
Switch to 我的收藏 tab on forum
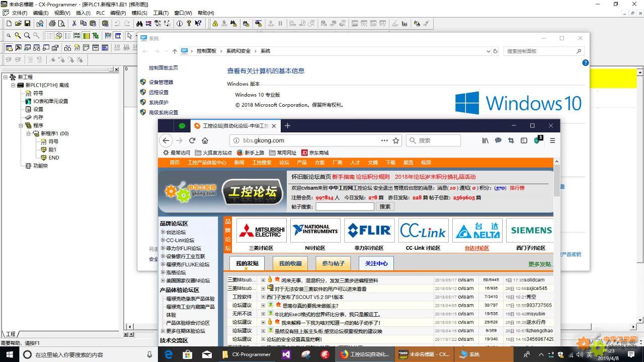coord(290,263)
